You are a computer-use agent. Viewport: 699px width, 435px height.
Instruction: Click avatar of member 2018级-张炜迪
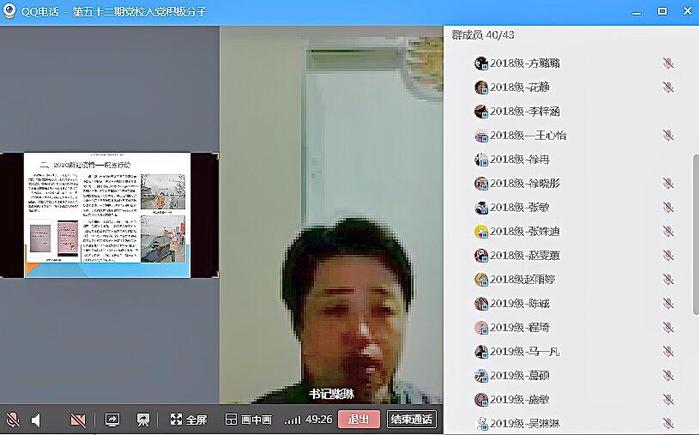pyautogui.click(x=481, y=231)
